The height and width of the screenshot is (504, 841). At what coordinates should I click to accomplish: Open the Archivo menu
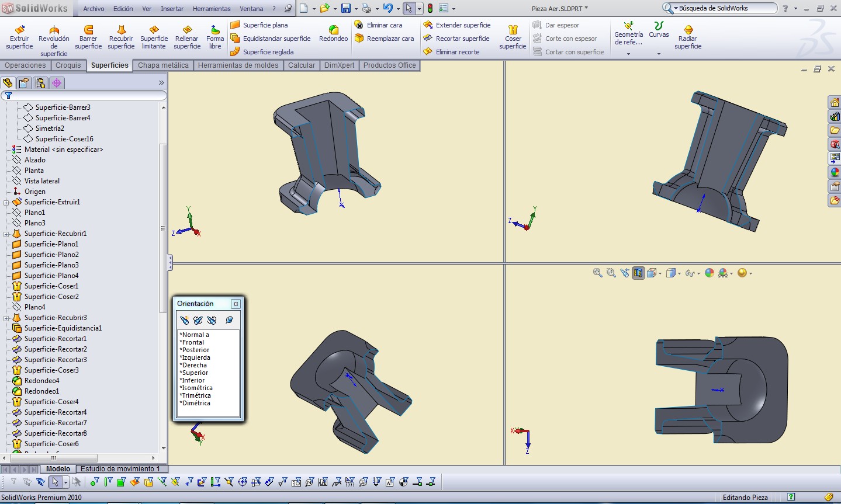point(94,9)
